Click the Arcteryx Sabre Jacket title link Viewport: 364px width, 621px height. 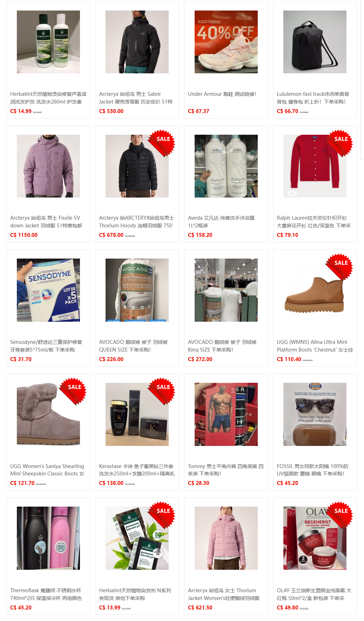[x=136, y=98]
